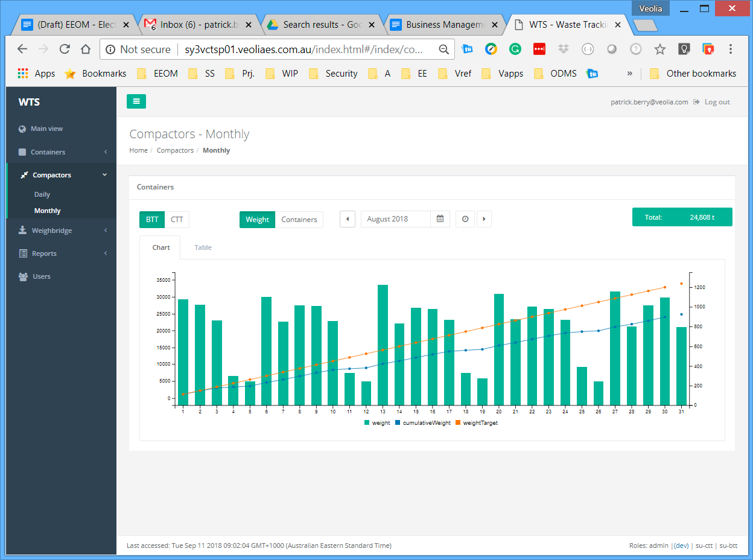753x560 pixels.
Task: Expand Reports sidebar menu
Action: point(61,253)
